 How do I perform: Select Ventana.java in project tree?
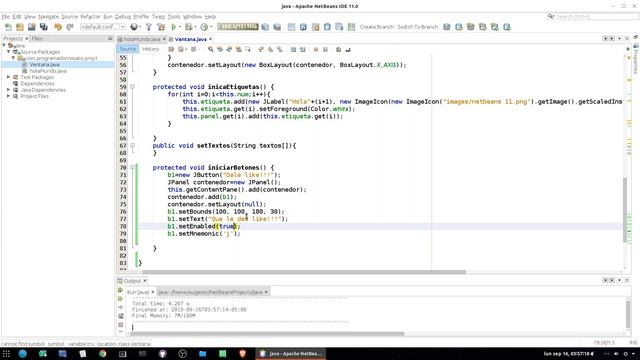(x=44, y=64)
